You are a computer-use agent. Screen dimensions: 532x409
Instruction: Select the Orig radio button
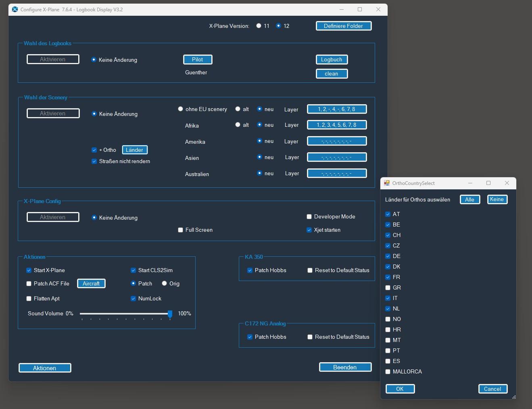pyautogui.click(x=165, y=283)
